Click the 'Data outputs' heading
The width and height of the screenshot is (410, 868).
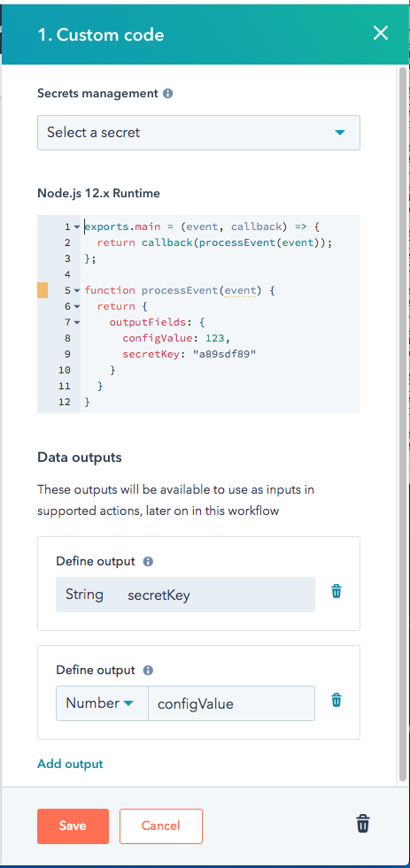point(79,457)
